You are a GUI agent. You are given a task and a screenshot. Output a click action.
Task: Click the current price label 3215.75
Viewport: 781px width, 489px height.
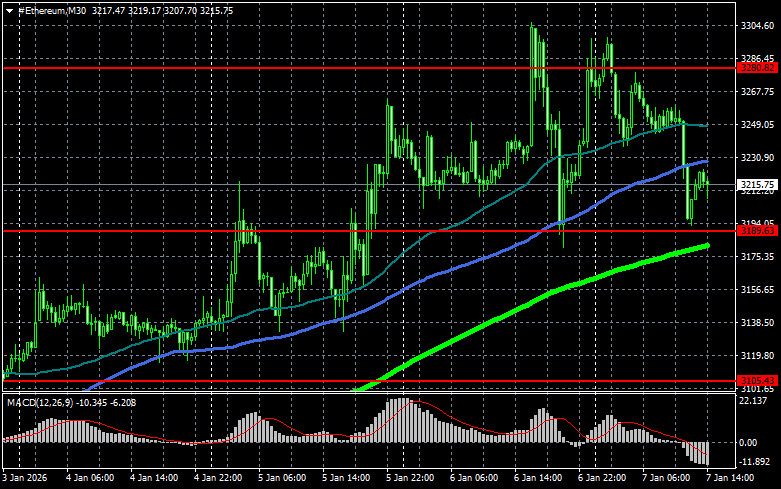pyautogui.click(x=757, y=185)
